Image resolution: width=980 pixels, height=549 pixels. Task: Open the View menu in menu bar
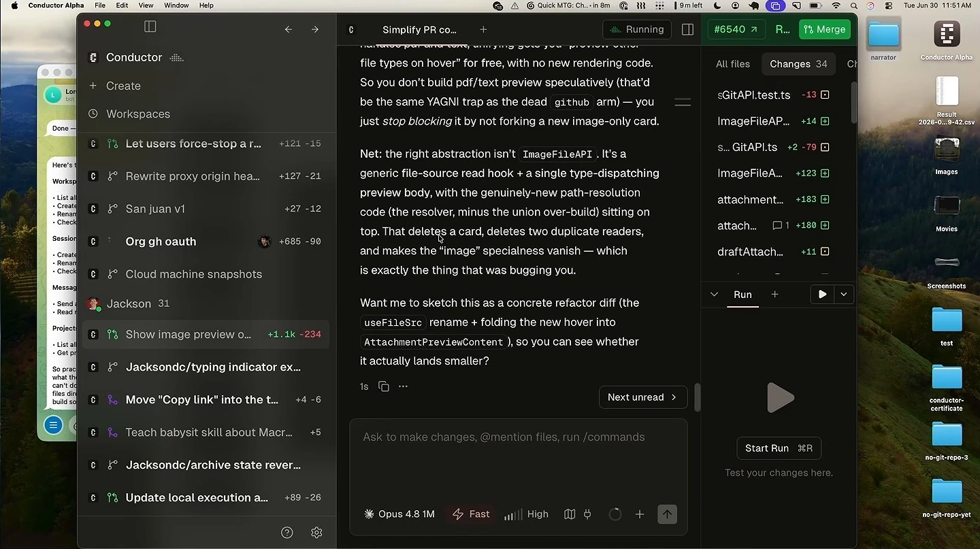coord(146,5)
